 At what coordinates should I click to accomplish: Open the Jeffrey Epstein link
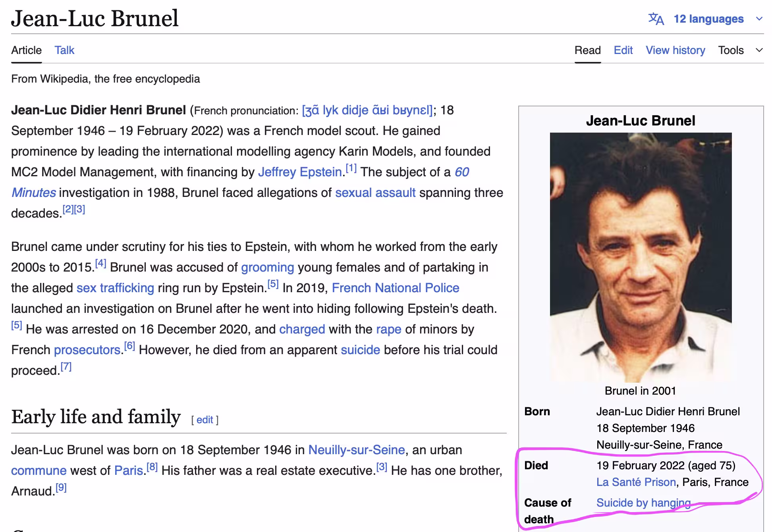point(300,172)
